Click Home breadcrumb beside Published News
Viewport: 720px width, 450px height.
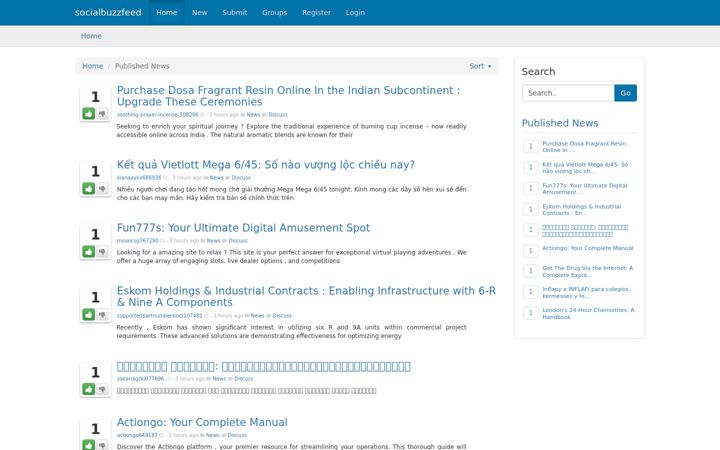pyautogui.click(x=92, y=66)
